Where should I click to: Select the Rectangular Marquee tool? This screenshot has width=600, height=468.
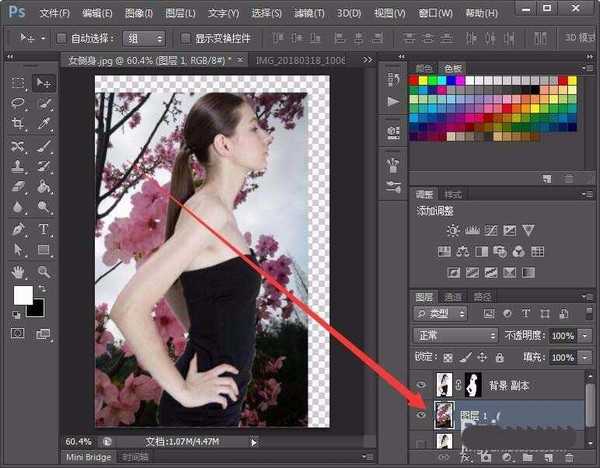(18, 82)
